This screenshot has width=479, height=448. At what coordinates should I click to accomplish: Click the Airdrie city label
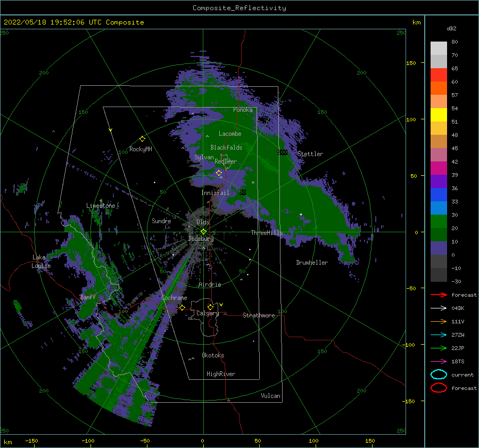coord(210,284)
